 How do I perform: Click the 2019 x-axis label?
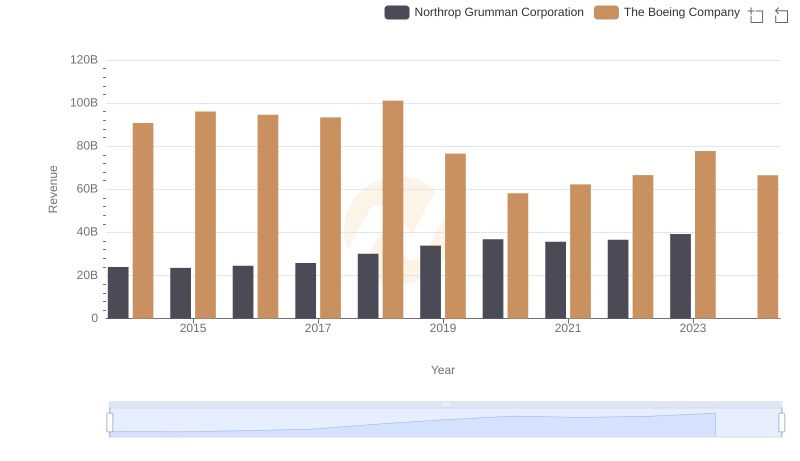pos(443,328)
